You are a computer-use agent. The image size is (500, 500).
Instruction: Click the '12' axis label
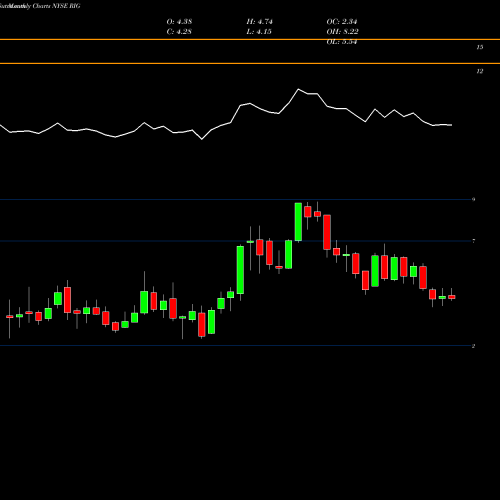click(480, 71)
